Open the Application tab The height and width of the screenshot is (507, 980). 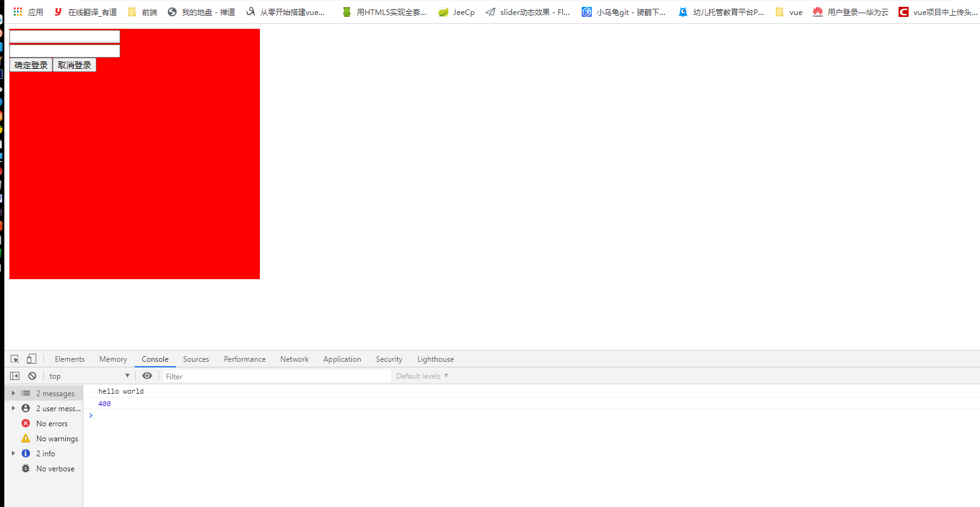click(343, 359)
